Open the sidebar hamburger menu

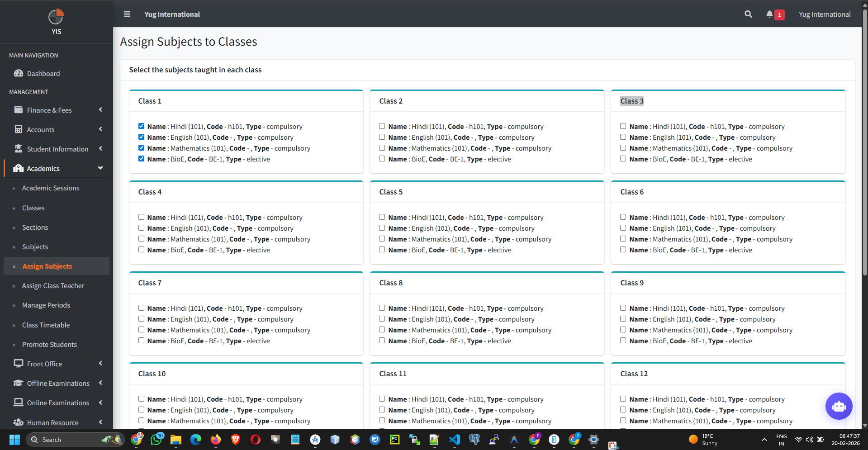tap(127, 14)
